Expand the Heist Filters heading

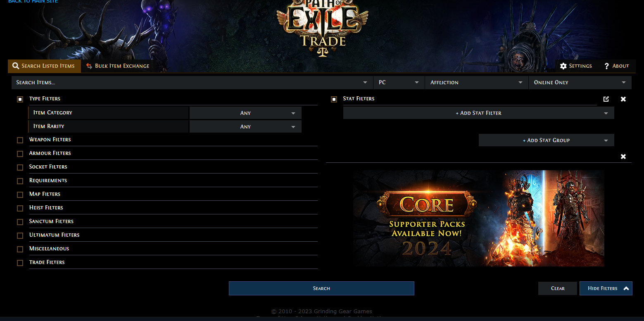pos(46,208)
